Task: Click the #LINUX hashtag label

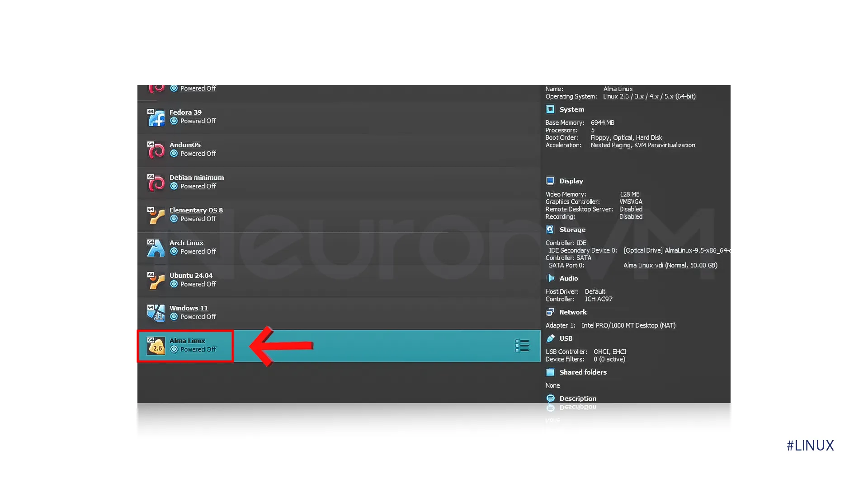Action: point(810,446)
